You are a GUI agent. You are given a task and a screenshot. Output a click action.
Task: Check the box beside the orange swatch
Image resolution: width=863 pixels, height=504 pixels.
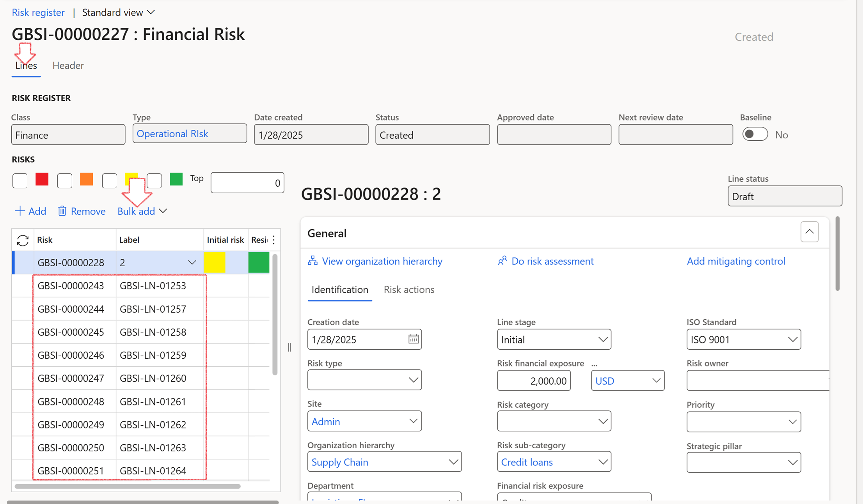pos(65,181)
